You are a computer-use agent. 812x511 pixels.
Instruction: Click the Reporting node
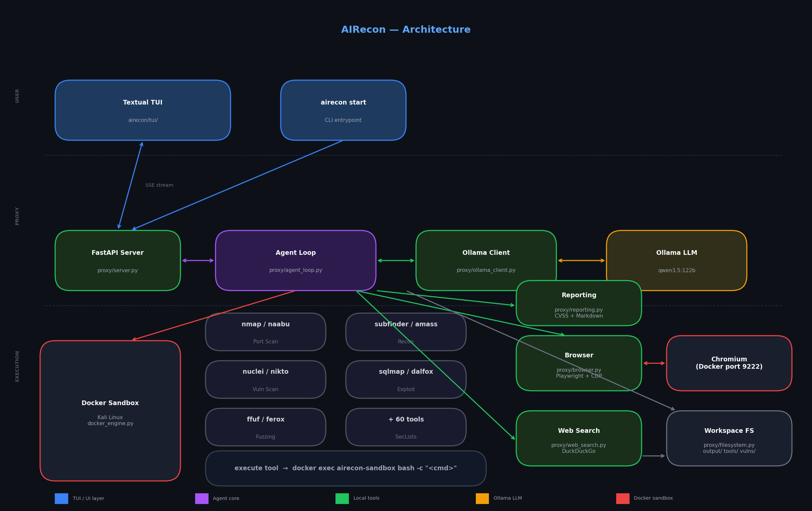click(579, 303)
